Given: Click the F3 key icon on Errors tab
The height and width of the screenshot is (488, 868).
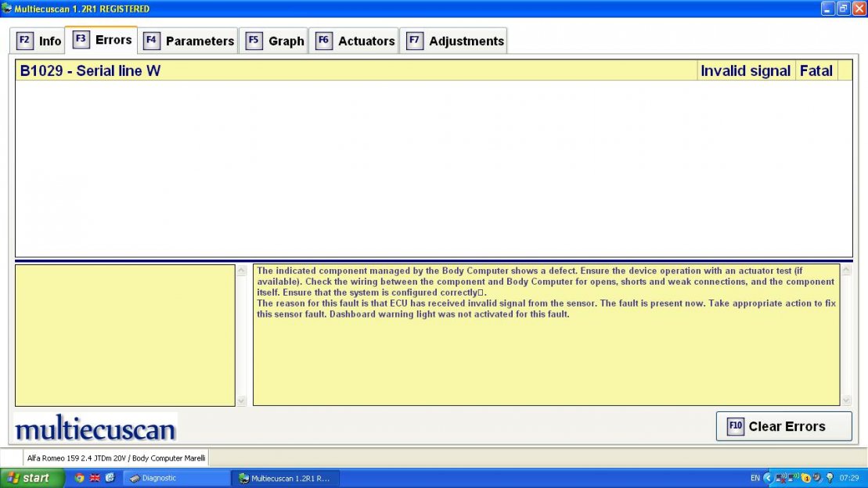Looking at the screenshot, I should [81, 40].
